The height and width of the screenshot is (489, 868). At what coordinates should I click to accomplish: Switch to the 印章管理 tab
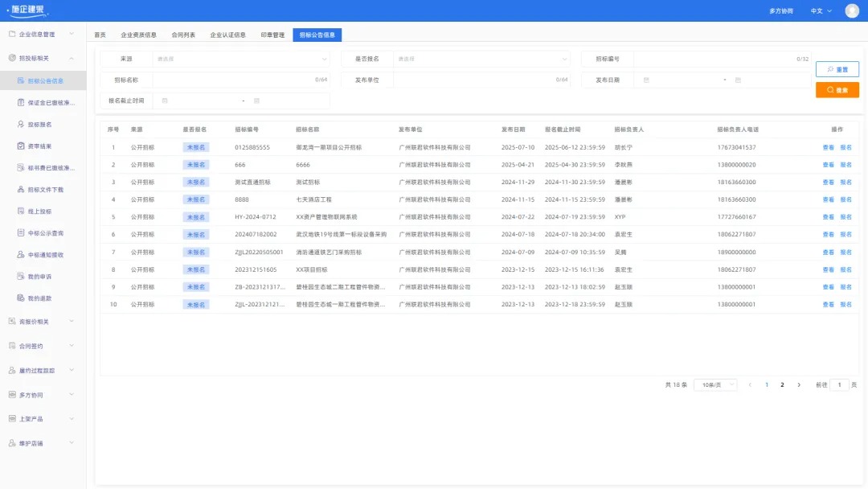tap(272, 35)
